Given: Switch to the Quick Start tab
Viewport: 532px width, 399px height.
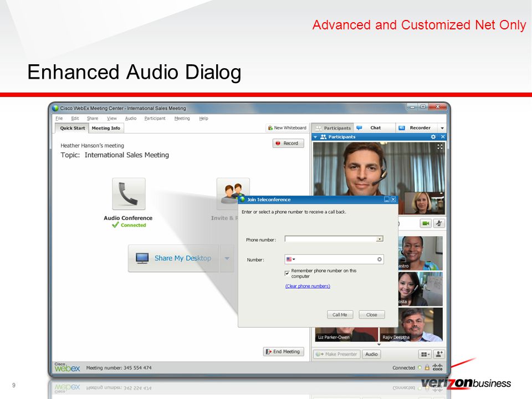Looking at the screenshot, I should point(72,128).
